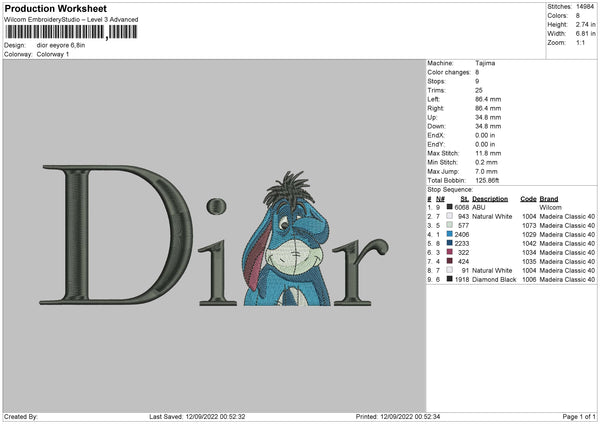
Task: Click the dark blue 2233 swatch
Action: coord(449,243)
